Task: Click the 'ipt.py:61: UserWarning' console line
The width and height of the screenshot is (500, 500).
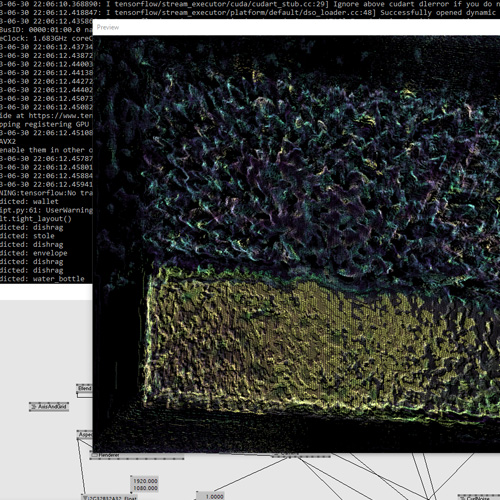Action: 46,210
